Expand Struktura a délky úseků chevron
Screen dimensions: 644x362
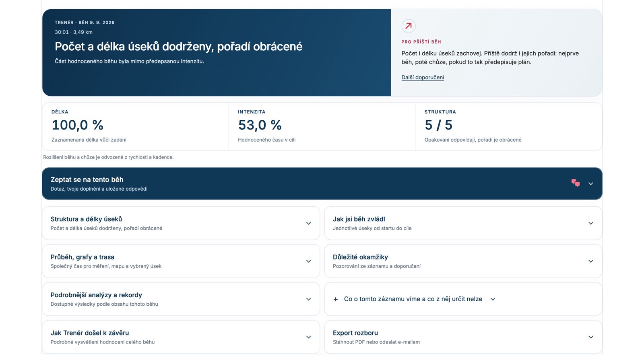click(x=308, y=223)
